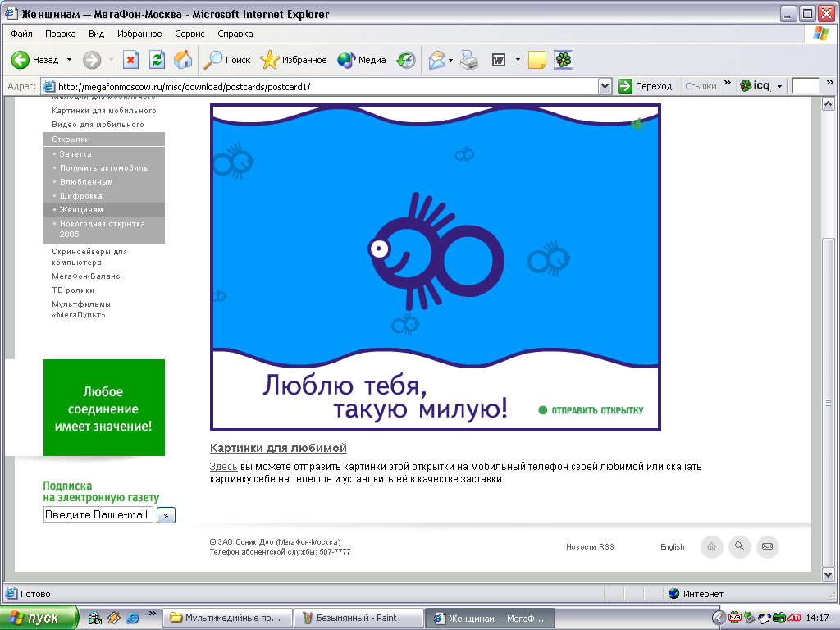The image size is (840, 630).
Task: Click the round mail footer icon
Action: (x=768, y=547)
